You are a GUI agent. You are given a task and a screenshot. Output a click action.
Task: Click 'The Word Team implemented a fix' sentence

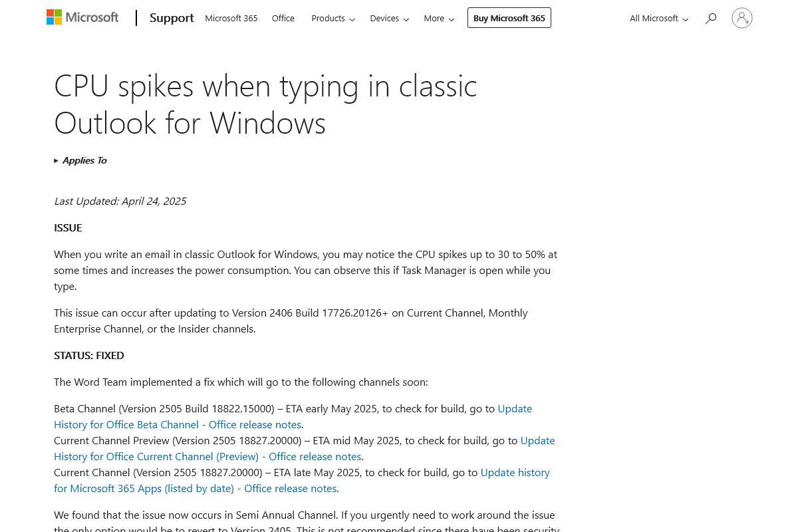241,382
